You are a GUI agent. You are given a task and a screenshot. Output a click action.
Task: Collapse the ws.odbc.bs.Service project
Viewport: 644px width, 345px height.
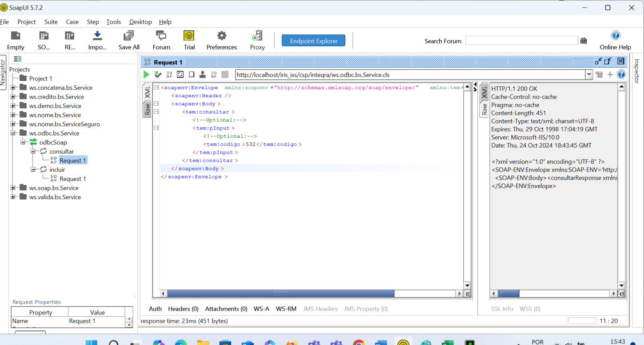pos(13,133)
